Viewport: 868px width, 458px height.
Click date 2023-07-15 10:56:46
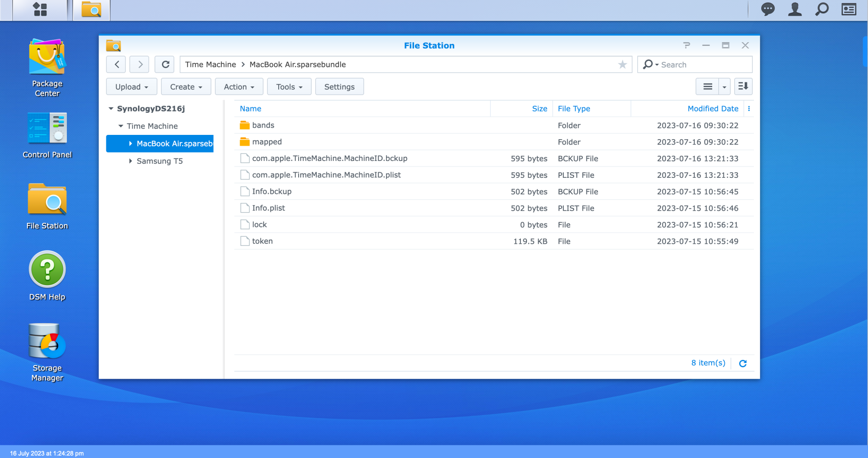point(697,208)
